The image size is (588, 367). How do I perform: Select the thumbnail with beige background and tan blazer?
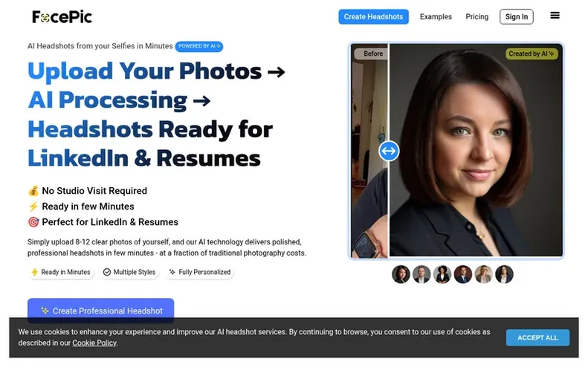click(x=483, y=274)
